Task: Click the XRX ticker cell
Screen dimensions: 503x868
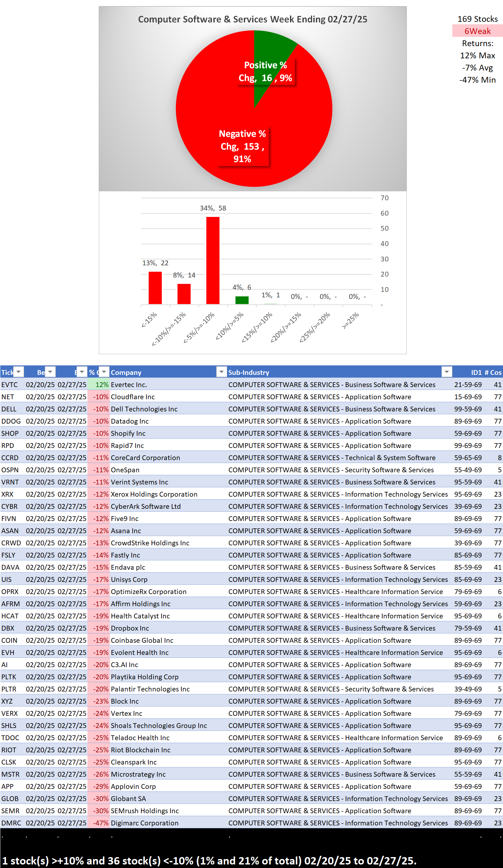Action: [x=12, y=494]
